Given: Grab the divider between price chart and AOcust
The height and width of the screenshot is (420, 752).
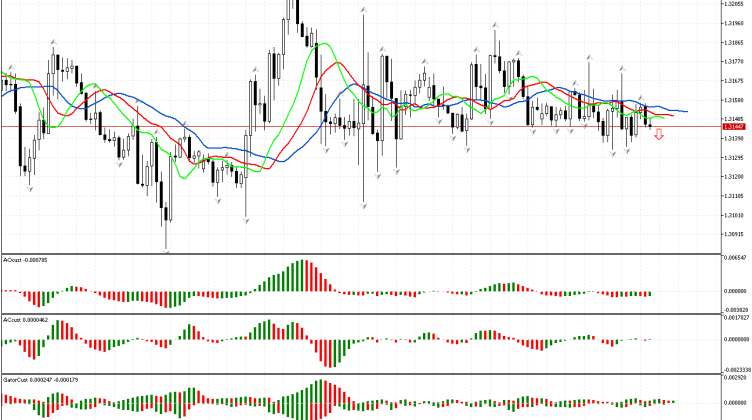Looking at the screenshot, I should (360, 253).
